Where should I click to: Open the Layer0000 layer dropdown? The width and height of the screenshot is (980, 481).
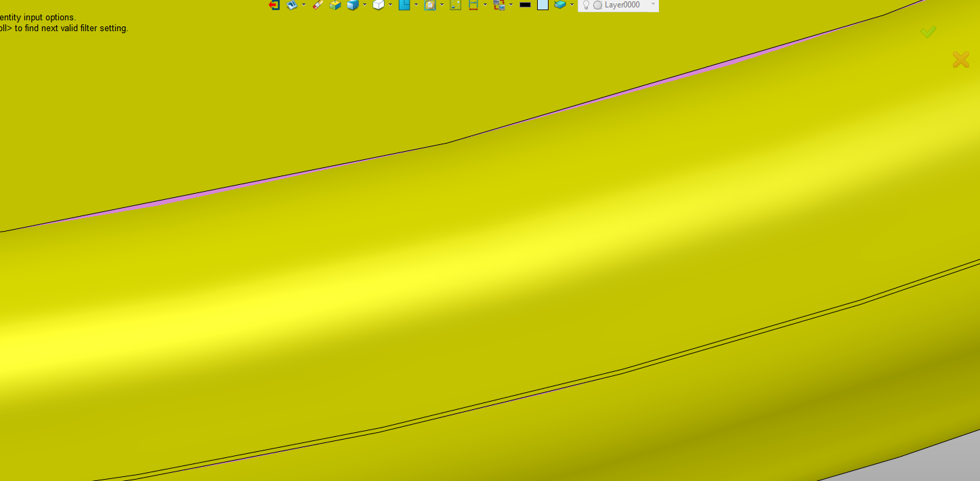[x=653, y=4]
